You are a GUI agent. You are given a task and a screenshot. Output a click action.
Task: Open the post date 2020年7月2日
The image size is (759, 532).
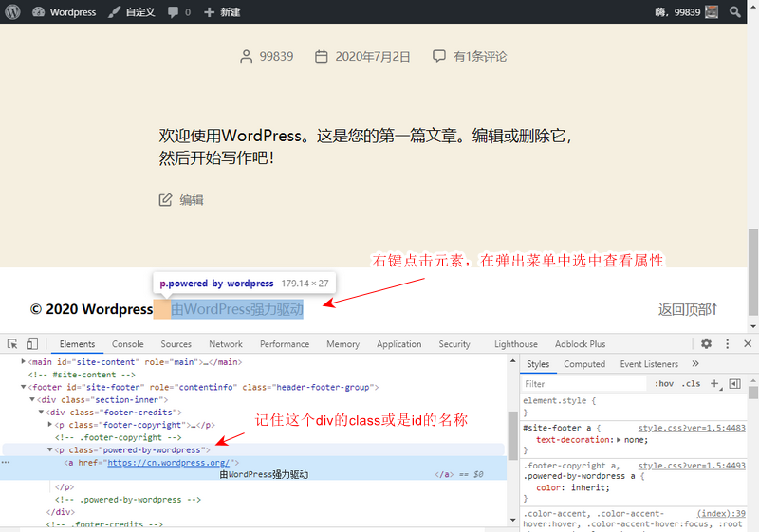(373, 57)
